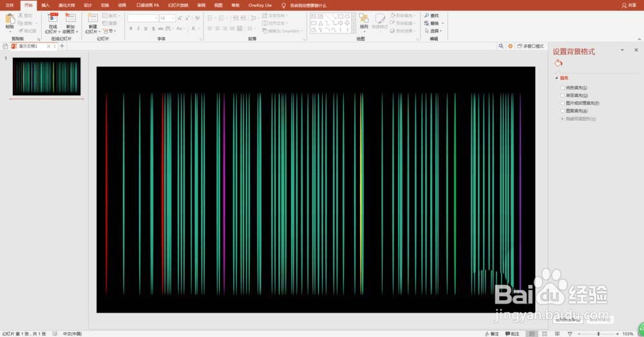Click the Clear Formatting eraser icon
The height and width of the screenshot is (337, 644).
click(197, 19)
